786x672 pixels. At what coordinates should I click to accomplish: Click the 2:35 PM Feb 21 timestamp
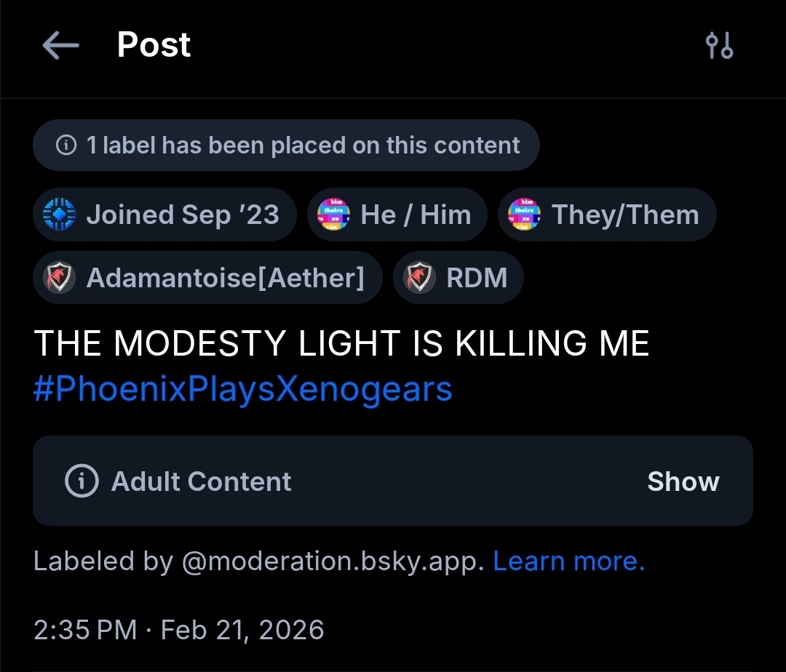click(x=179, y=629)
